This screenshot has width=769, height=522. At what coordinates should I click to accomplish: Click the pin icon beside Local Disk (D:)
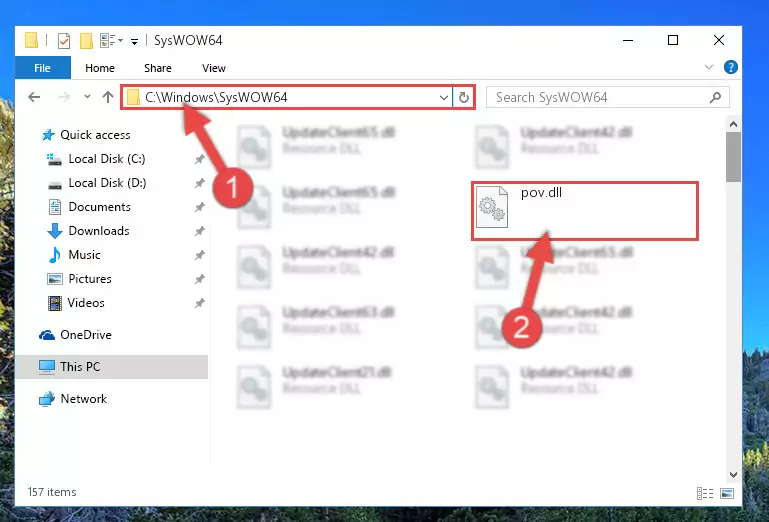[x=199, y=183]
